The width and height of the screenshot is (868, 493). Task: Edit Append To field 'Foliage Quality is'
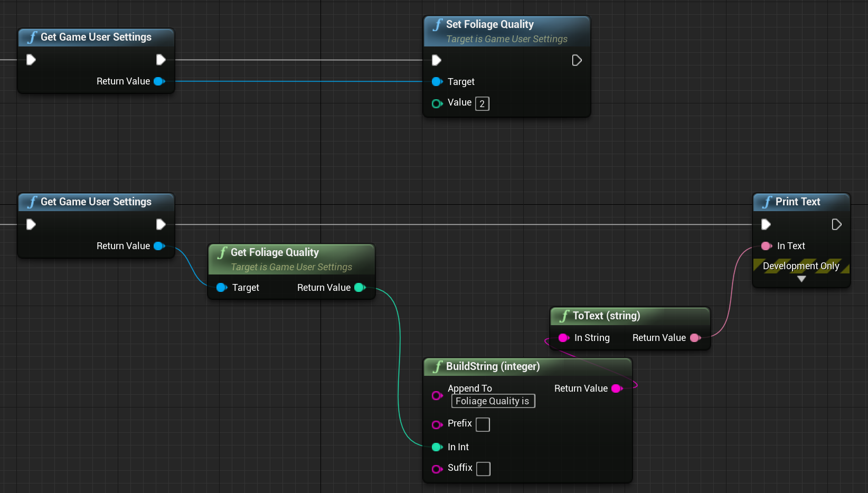click(493, 401)
